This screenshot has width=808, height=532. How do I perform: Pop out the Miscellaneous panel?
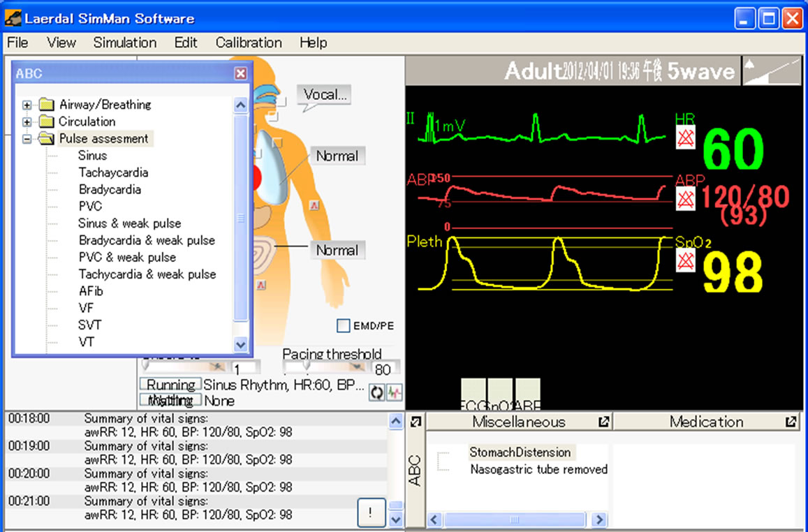pyautogui.click(x=603, y=422)
